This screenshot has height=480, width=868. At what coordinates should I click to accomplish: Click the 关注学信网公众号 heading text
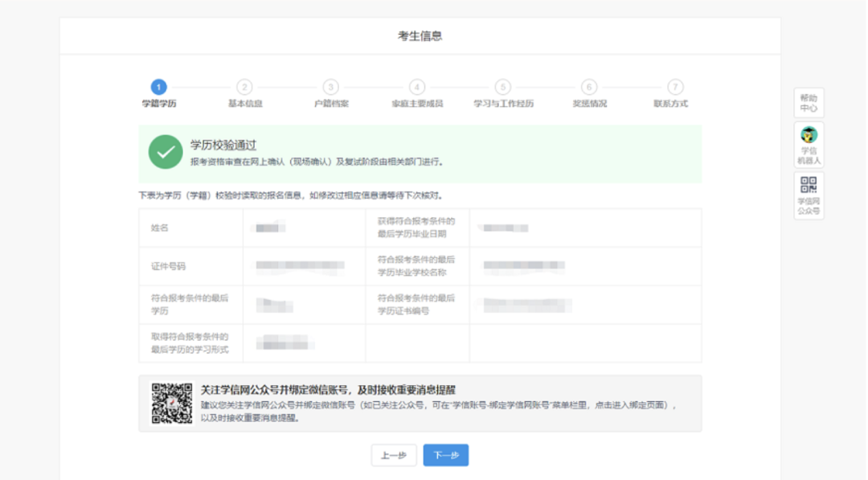click(x=328, y=390)
